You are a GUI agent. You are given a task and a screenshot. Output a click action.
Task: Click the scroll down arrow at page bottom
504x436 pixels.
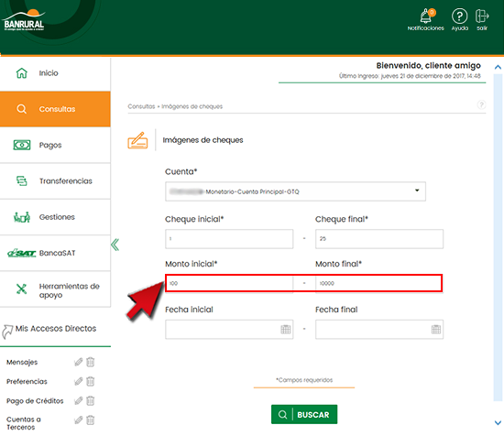coord(498,422)
